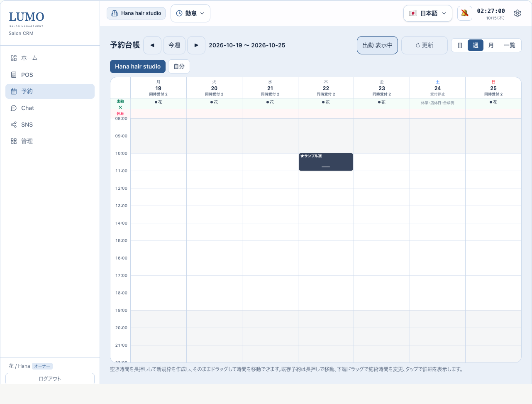Click the SNS share icon
The width and height of the screenshot is (532, 404).
pos(14,125)
